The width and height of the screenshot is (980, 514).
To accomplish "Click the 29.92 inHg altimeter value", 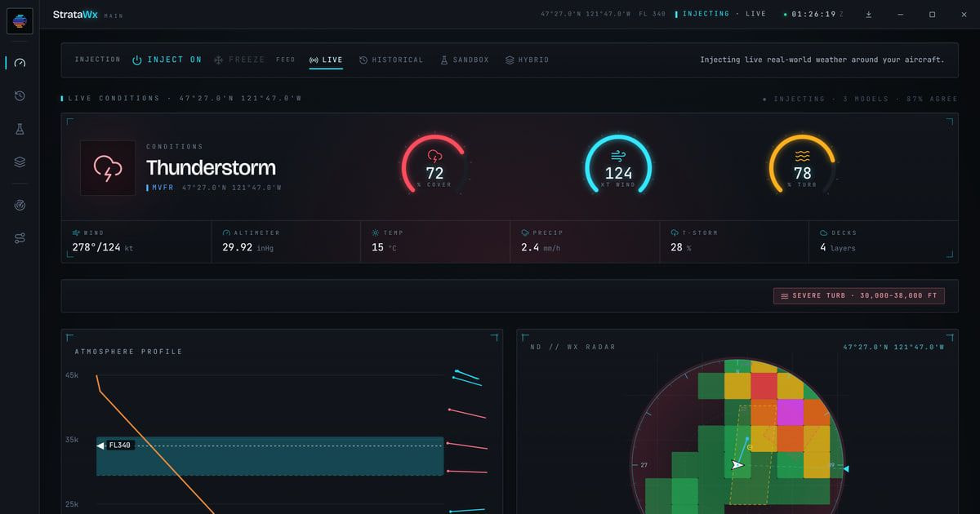I will pyautogui.click(x=247, y=247).
